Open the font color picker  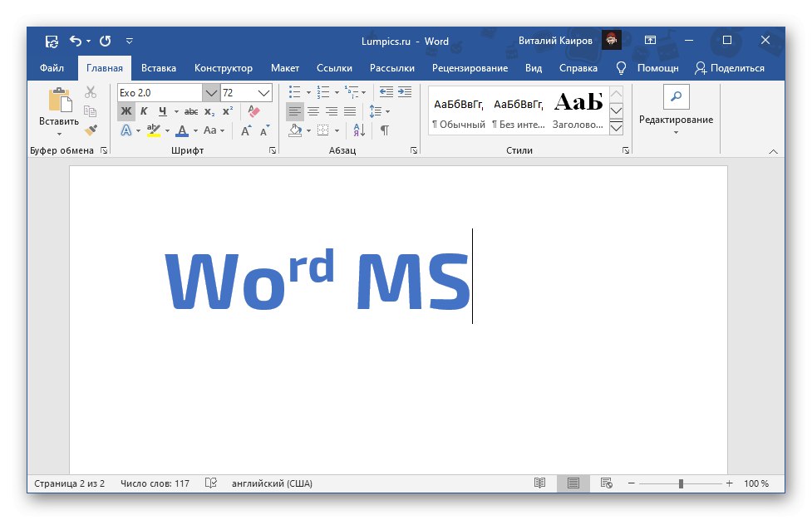pos(194,130)
